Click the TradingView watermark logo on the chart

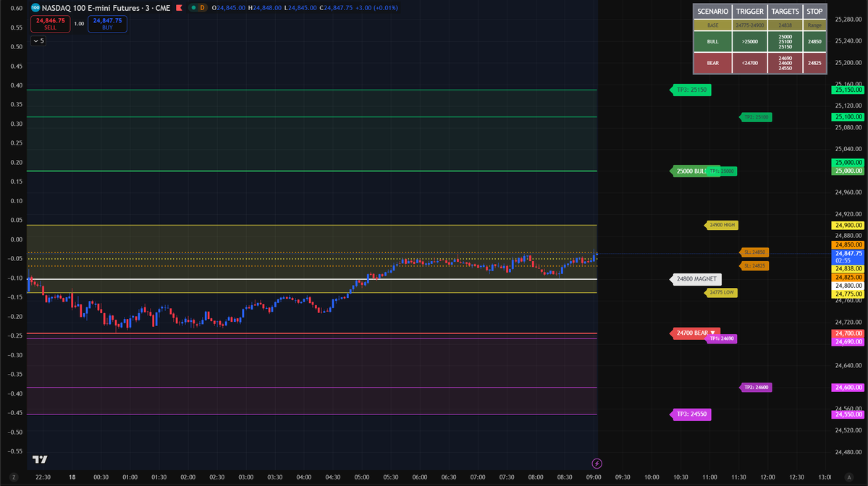[40, 459]
